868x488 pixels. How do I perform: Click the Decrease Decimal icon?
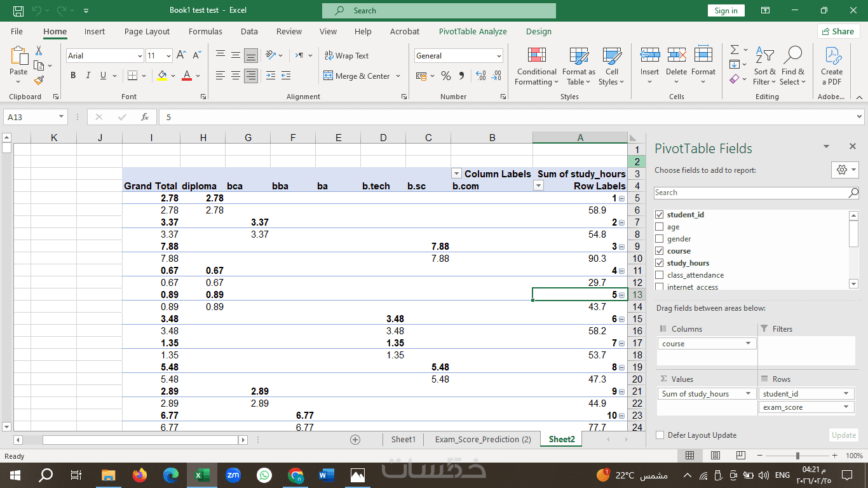point(496,76)
